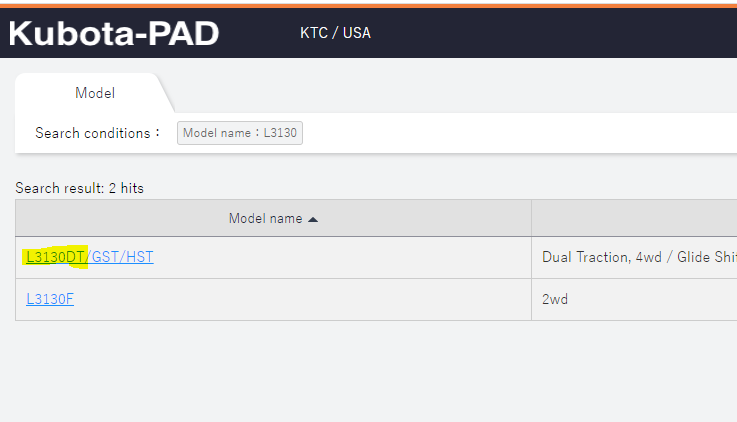Select the Model name: L3130 condition chip

tap(240, 133)
